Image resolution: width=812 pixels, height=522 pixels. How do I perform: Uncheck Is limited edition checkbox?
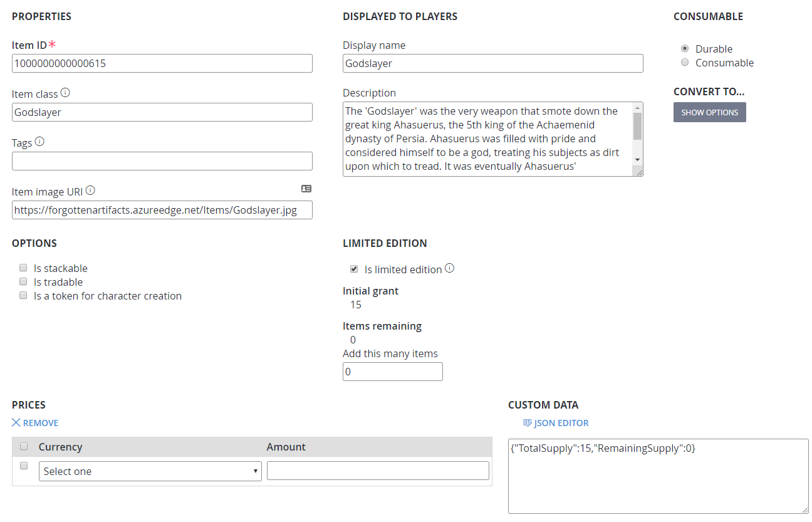pyautogui.click(x=354, y=269)
